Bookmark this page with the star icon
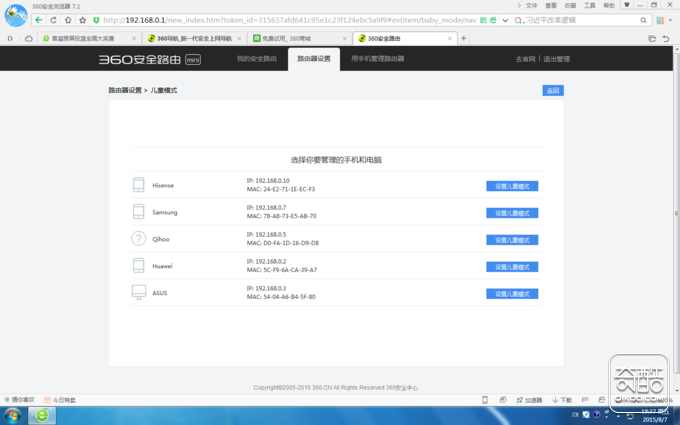Image resolution: width=680 pixels, height=425 pixels. [x=82, y=20]
